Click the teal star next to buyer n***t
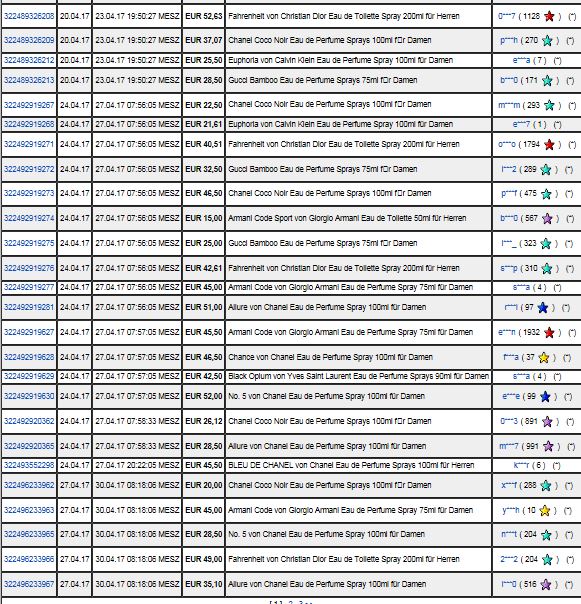The height and width of the screenshot is (604, 581). point(546,535)
